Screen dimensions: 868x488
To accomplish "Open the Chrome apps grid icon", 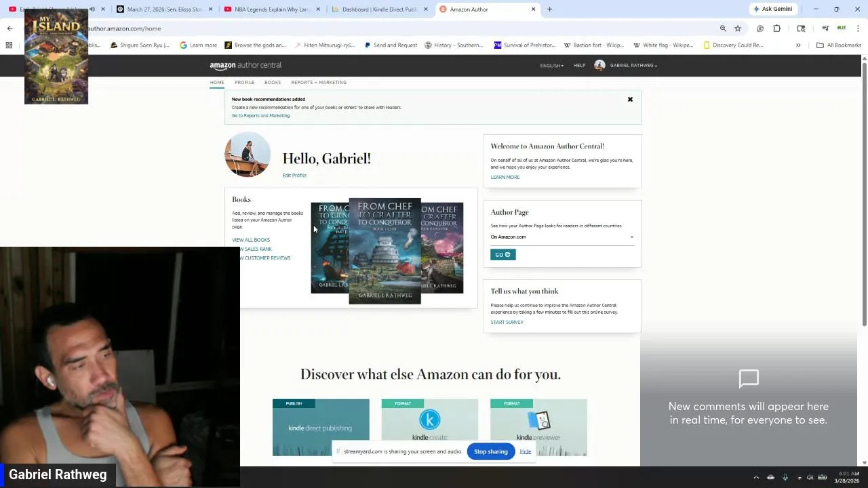I will [x=9, y=45].
